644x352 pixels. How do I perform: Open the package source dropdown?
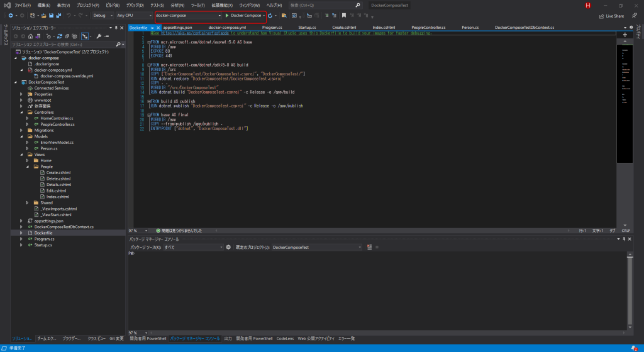[x=193, y=247]
